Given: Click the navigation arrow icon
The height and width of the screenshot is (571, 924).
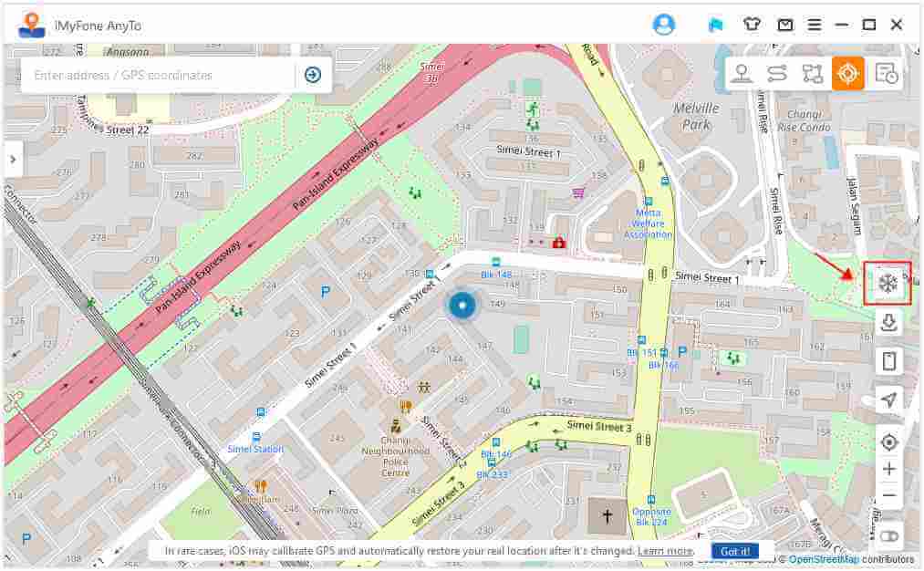Looking at the screenshot, I should click(x=888, y=400).
